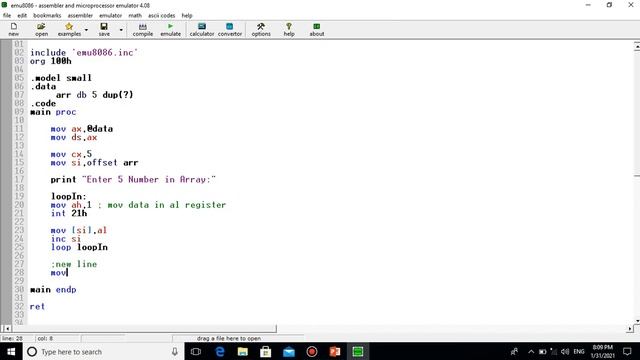Save the file with the save icon

pos(104,29)
